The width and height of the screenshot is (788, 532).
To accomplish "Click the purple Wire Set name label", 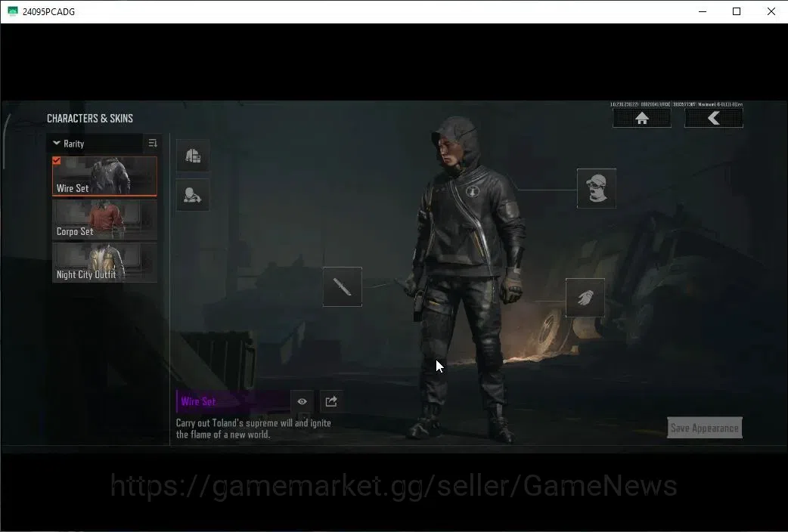I will [198, 401].
